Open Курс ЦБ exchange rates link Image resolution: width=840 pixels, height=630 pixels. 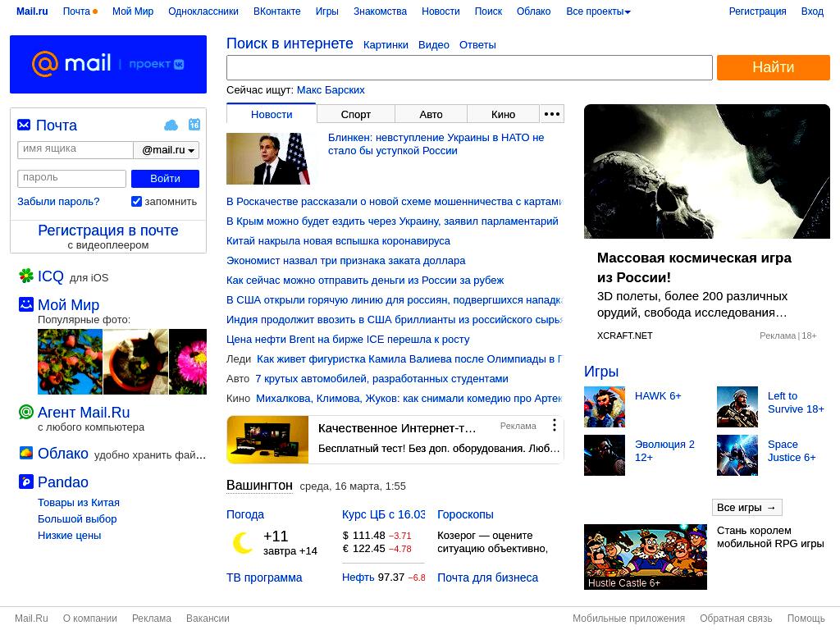[384, 514]
